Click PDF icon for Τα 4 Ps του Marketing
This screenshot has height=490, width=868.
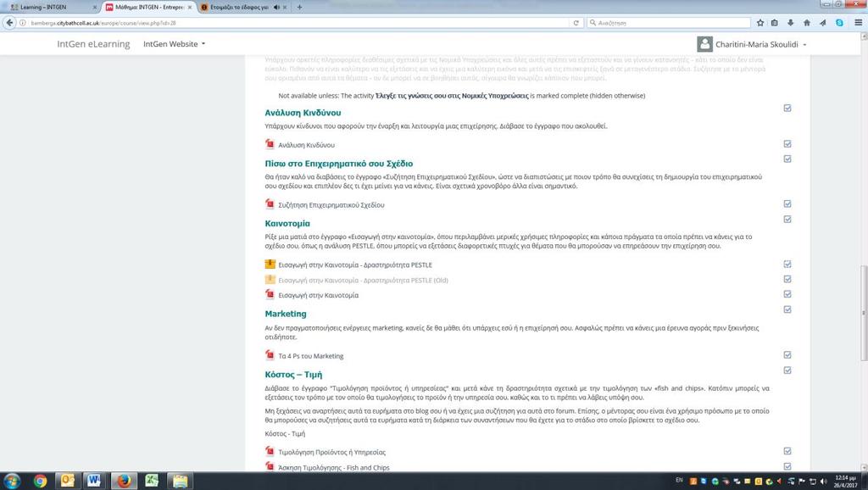coord(270,355)
